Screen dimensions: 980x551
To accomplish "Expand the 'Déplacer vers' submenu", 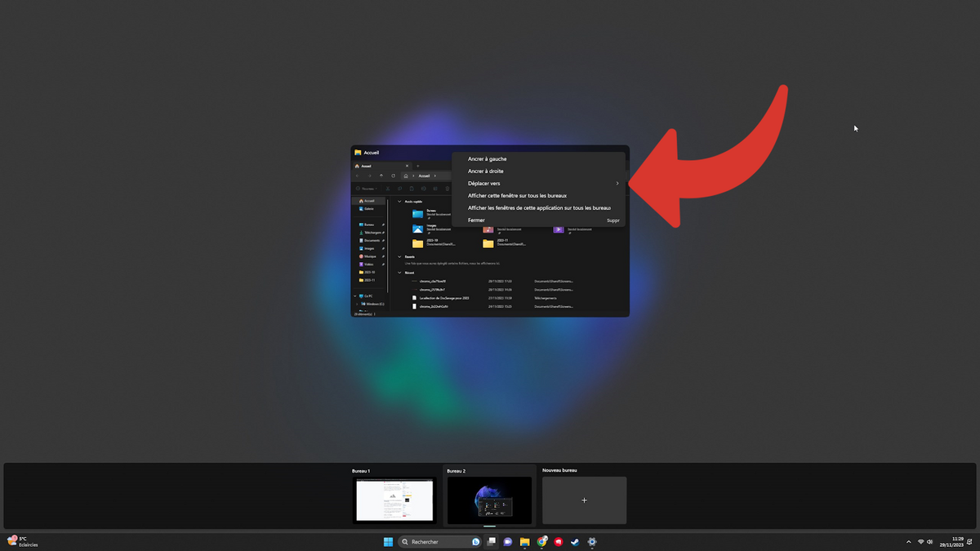I will [539, 184].
